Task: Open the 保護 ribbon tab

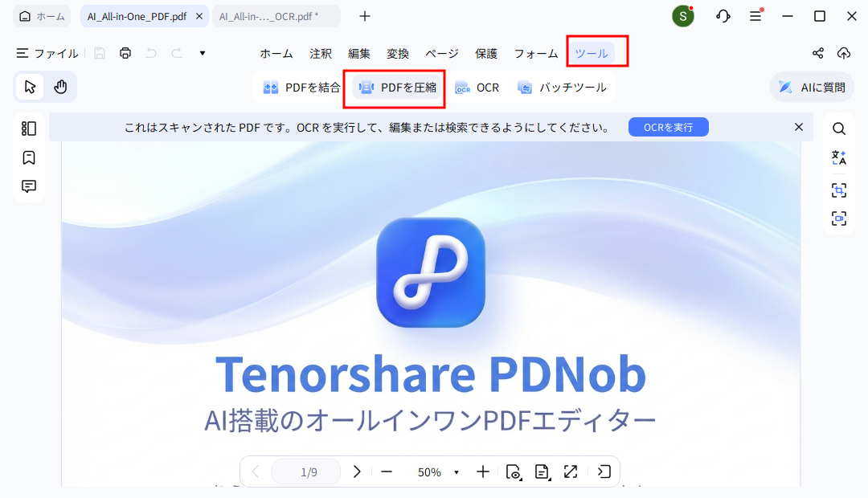Action: (x=486, y=54)
